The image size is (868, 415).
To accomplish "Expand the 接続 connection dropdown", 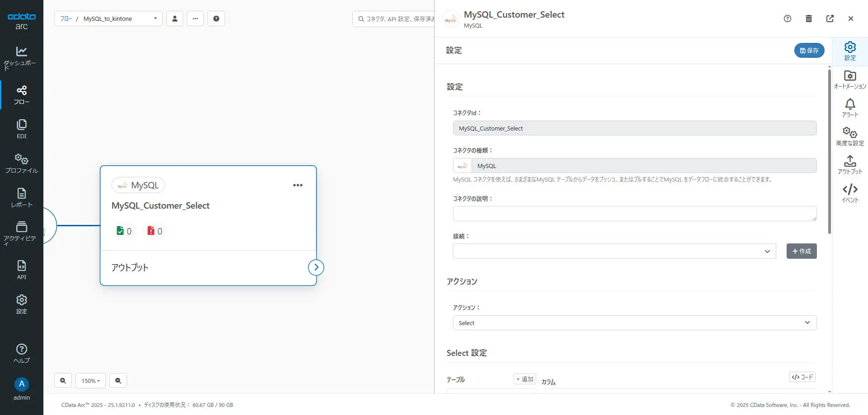I will (614, 251).
